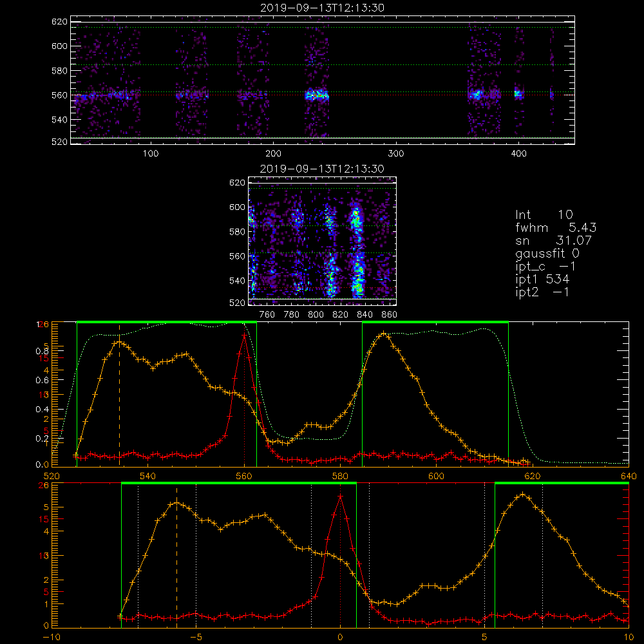
Task: Click x-axis label 840 of middle image
Action: click(365, 315)
